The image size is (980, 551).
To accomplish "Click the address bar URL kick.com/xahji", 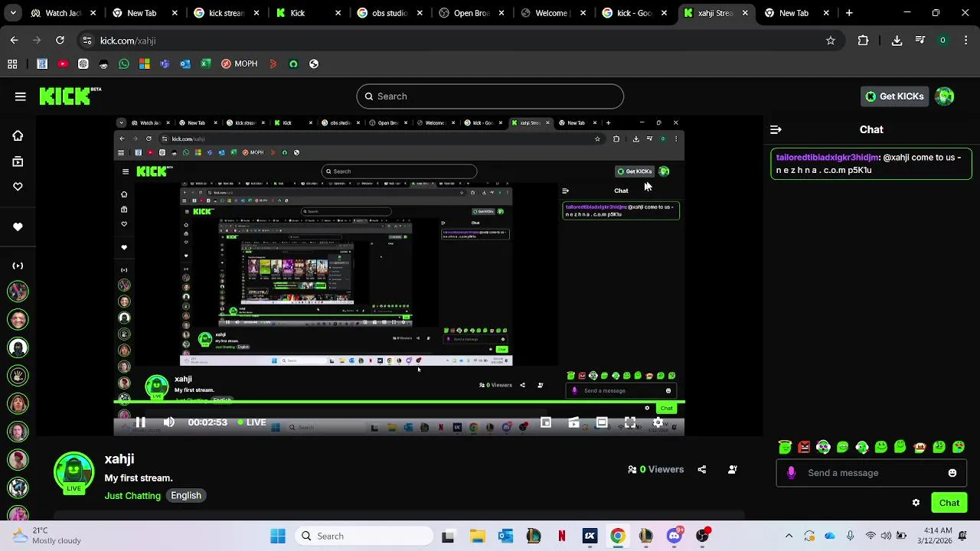I will (128, 41).
